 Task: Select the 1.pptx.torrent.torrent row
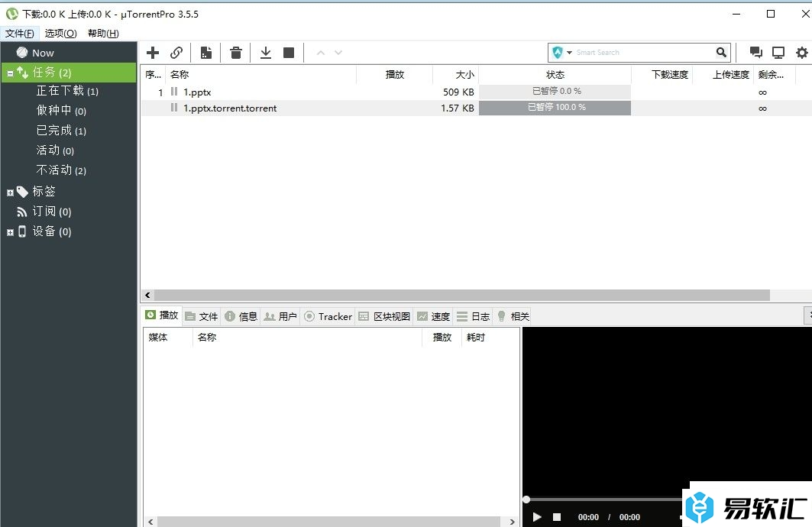point(476,108)
